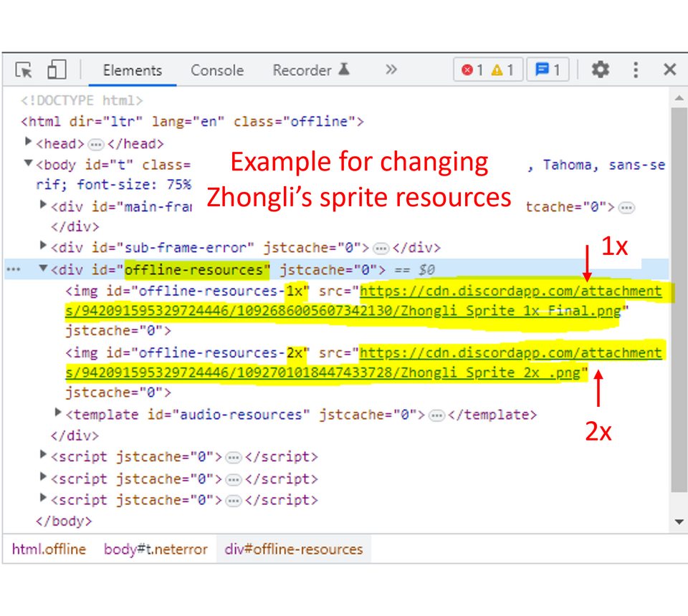This screenshot has width=688, height=616.
Task: Select the Elements tab
Action: [x=132, y=70]
